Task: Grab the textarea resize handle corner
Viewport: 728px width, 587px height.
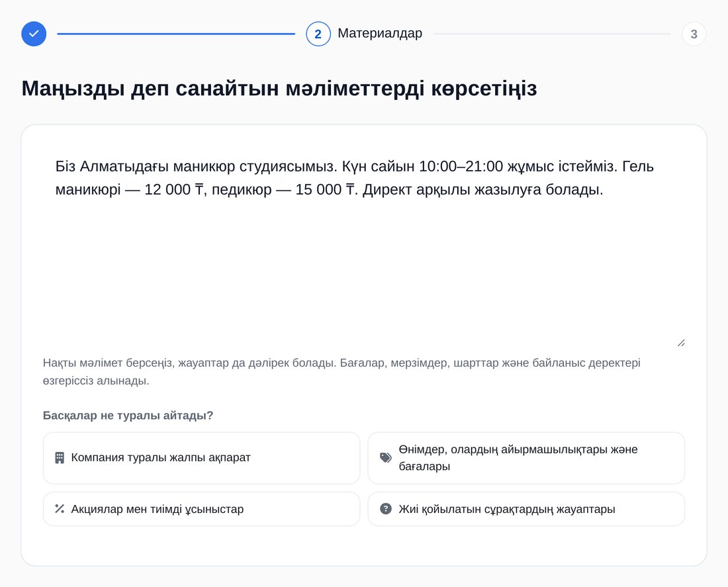Action: click(x=681, y=343)
